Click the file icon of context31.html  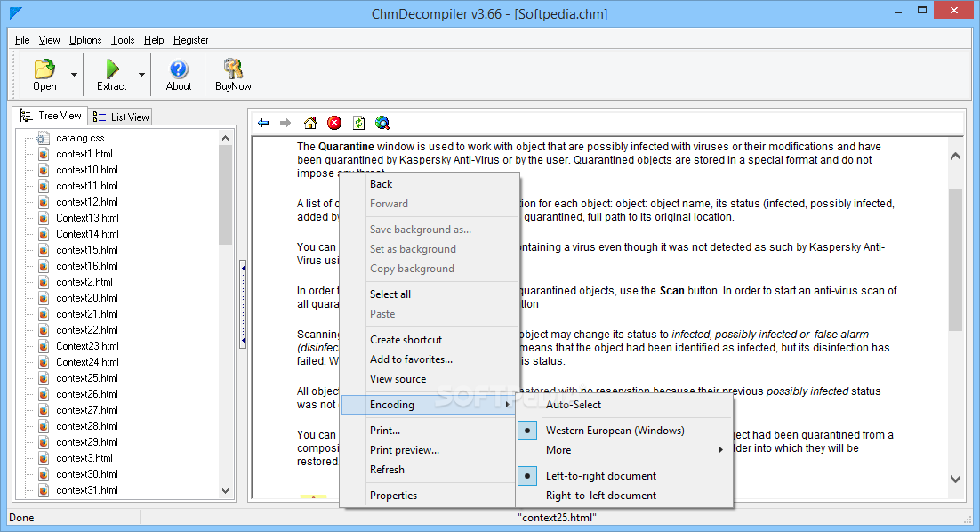[43, 490]
